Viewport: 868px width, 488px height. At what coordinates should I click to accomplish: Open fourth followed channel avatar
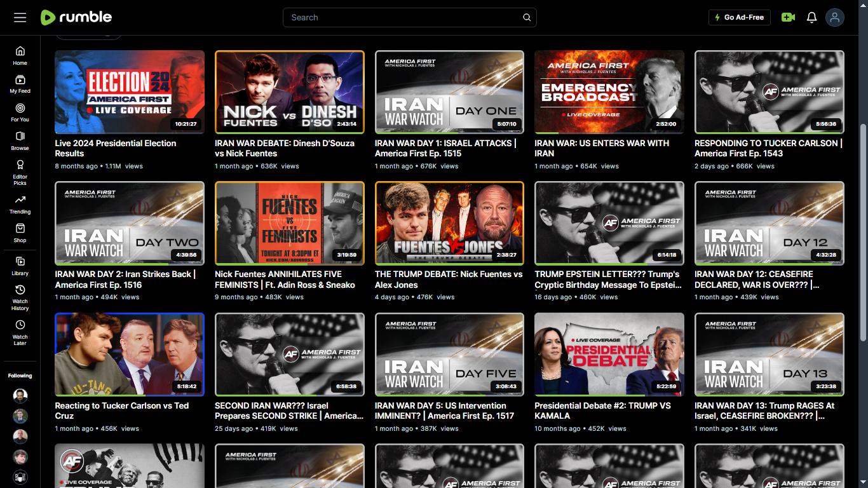20,457
